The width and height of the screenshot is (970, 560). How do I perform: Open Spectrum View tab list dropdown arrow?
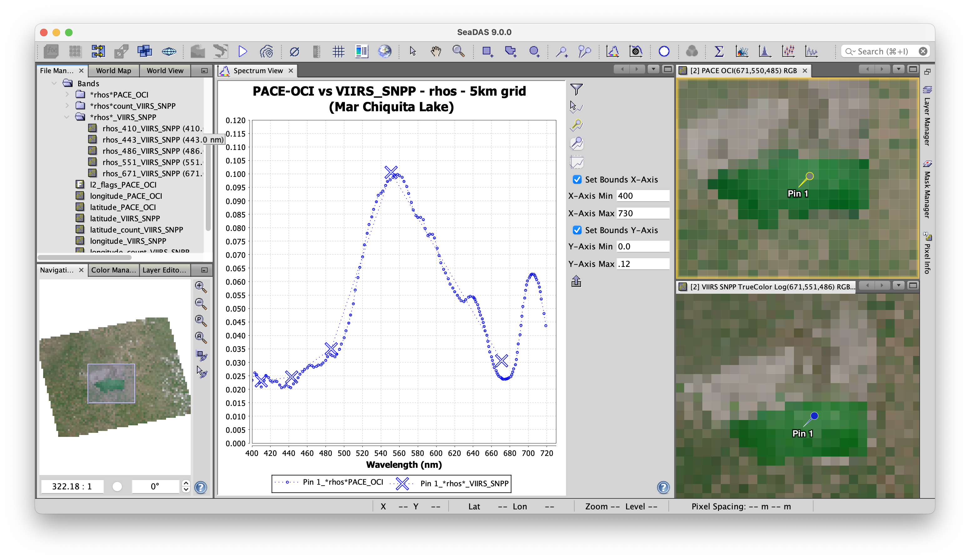(x=653, y=69)
